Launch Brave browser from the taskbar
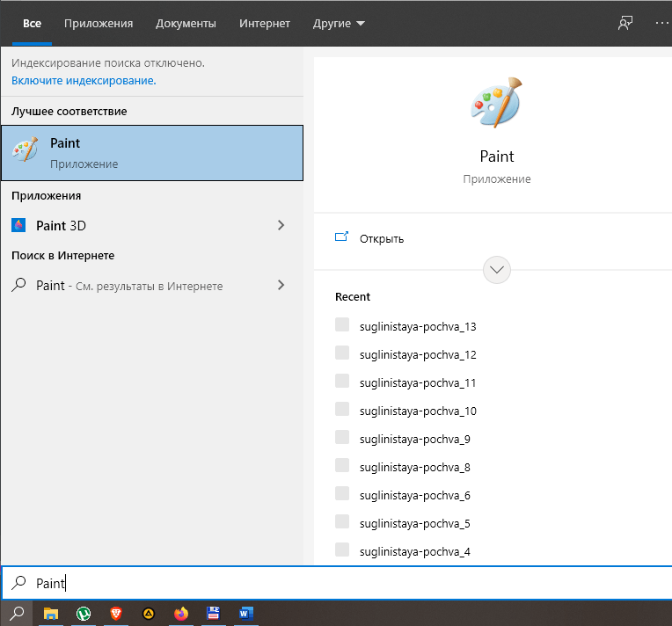Viewport: 672px width, 626px height. (116, 614)
